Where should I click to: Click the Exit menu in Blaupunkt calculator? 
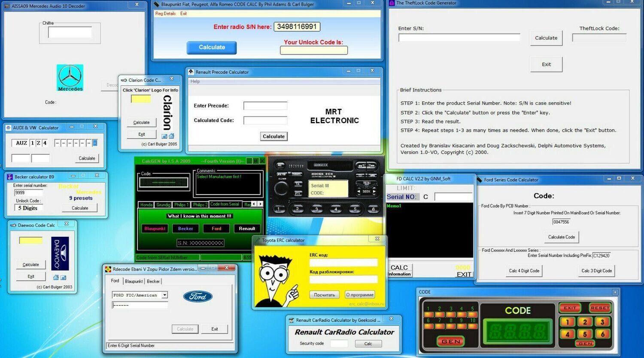(x=183, y=14)
